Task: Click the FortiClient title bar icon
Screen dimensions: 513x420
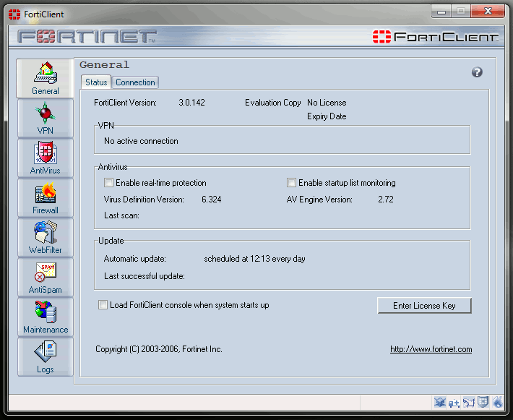Action: [14, 14]
